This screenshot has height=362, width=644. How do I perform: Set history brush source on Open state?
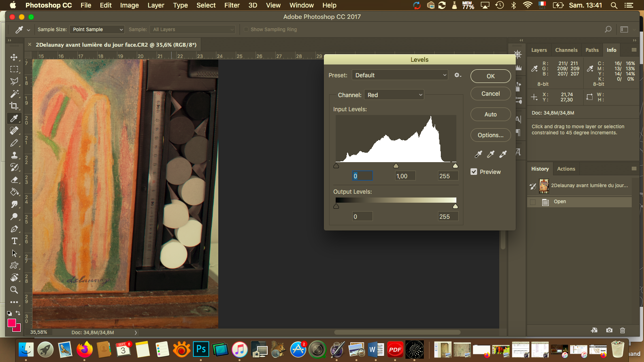[x=533, y=202]
